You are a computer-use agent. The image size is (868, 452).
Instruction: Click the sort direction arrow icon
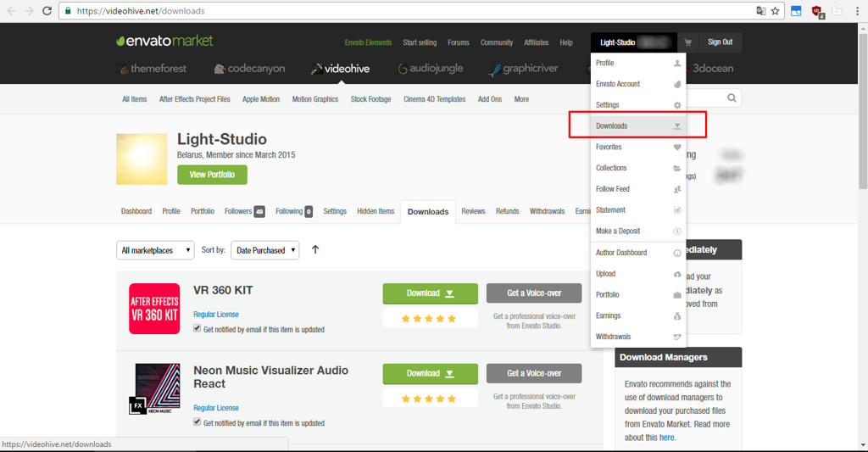(x=315, y=250)
